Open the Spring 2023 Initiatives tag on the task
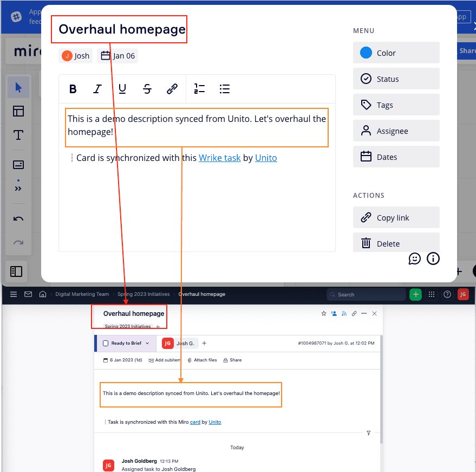This screenshot has width=476, height=472. [128, 327]
